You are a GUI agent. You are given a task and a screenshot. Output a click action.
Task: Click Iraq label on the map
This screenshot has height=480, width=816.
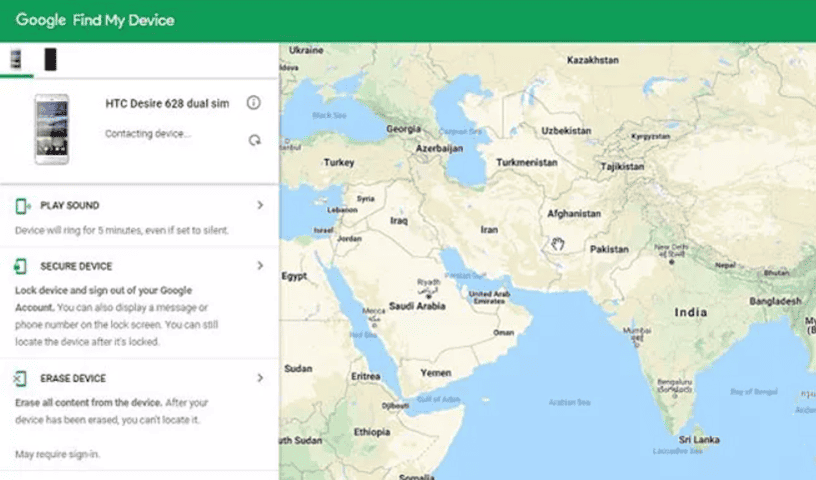point(399,221)
